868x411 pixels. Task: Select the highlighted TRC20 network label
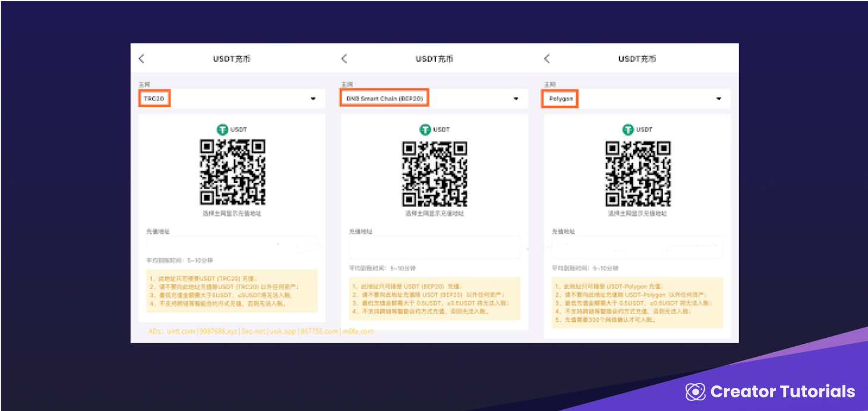coord(154,99)
